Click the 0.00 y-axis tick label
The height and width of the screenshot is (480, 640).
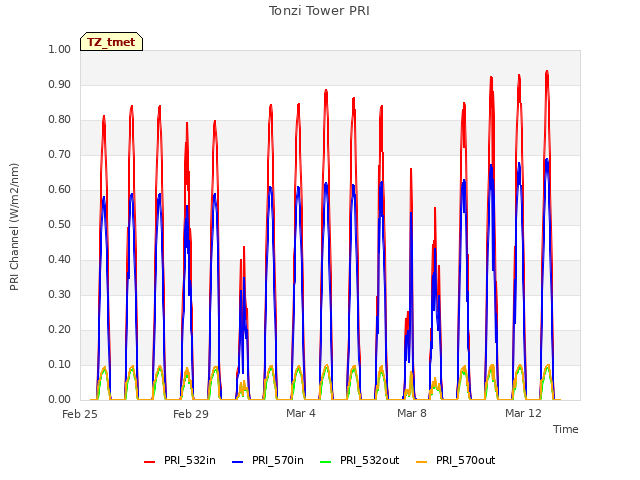(x=60, y=400)
